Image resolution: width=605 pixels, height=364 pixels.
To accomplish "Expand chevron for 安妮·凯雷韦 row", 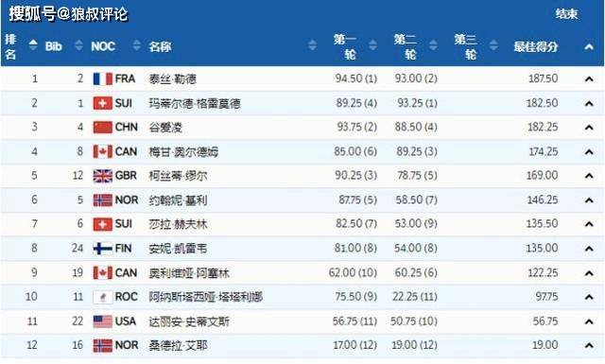I will 589,249.
